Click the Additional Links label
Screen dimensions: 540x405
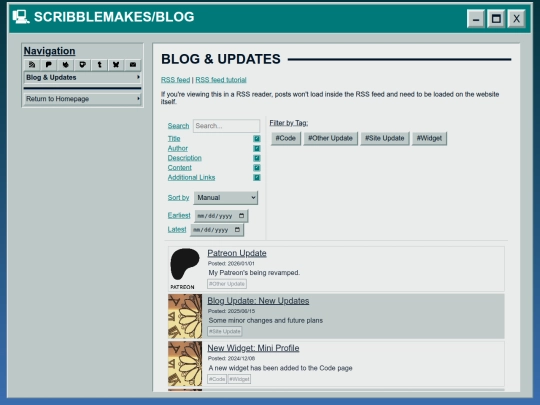tap(191, 177)
